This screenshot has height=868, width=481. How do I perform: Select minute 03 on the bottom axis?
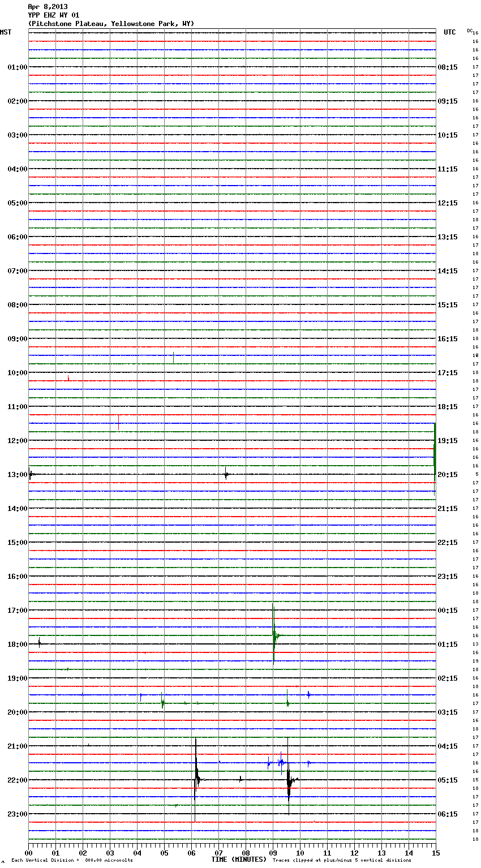(110, 853)
